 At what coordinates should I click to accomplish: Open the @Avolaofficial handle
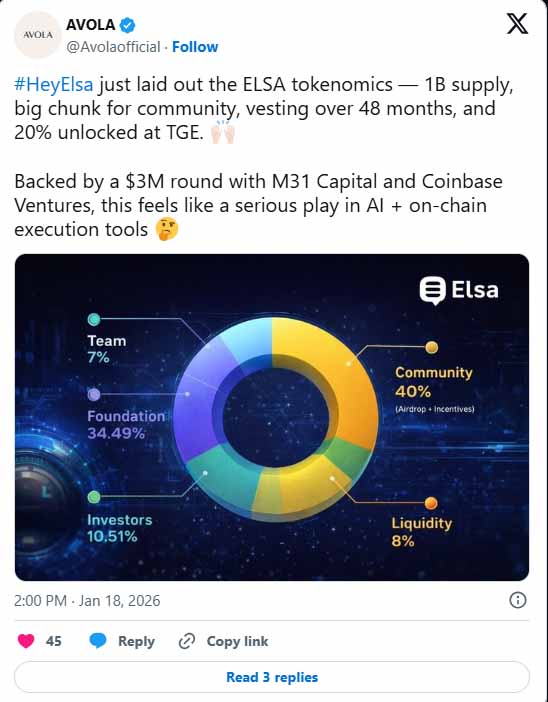113,47
